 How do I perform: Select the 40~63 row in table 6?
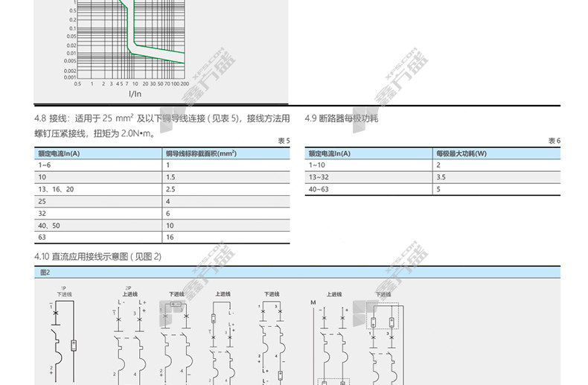tap(432, 189)
